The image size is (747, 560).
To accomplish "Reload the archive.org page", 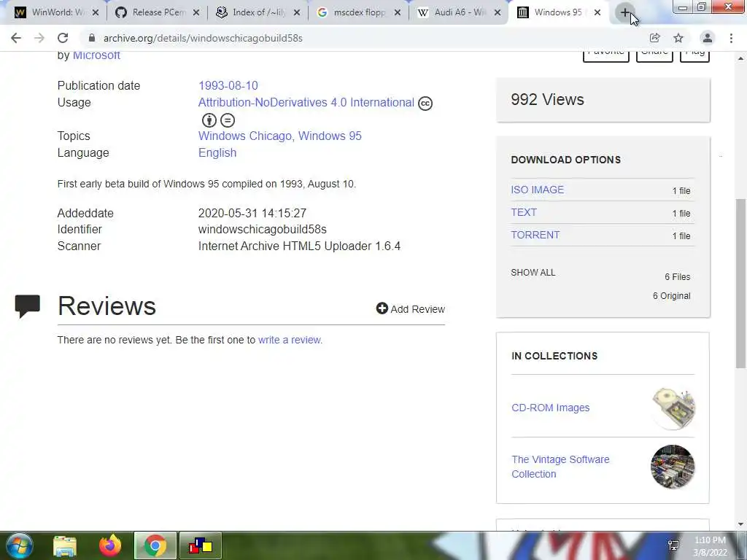I will (x=63, y=38).
